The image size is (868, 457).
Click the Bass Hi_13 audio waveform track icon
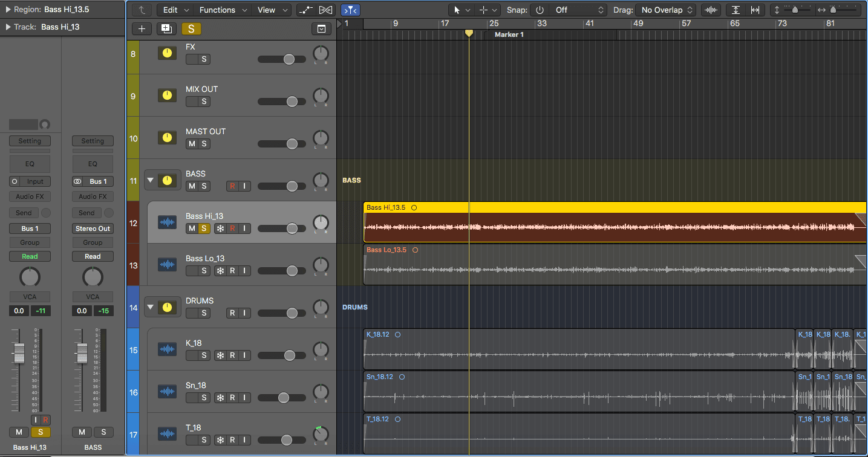click(x=168, y=222)
